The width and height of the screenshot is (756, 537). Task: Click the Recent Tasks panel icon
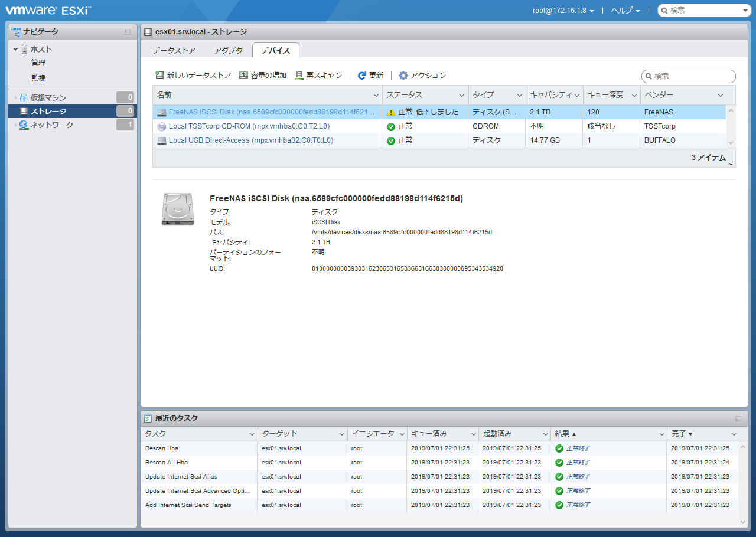click(148, 418)
